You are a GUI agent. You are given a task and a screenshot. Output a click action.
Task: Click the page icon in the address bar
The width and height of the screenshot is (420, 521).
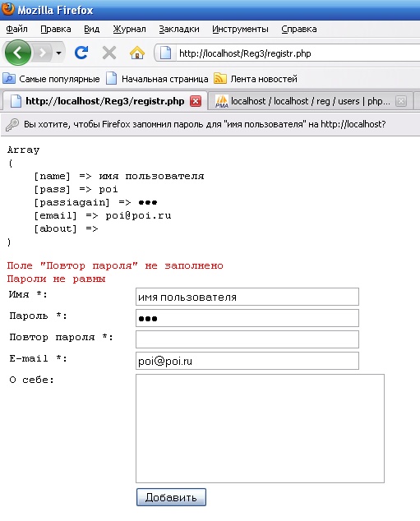tap(165, 53)
